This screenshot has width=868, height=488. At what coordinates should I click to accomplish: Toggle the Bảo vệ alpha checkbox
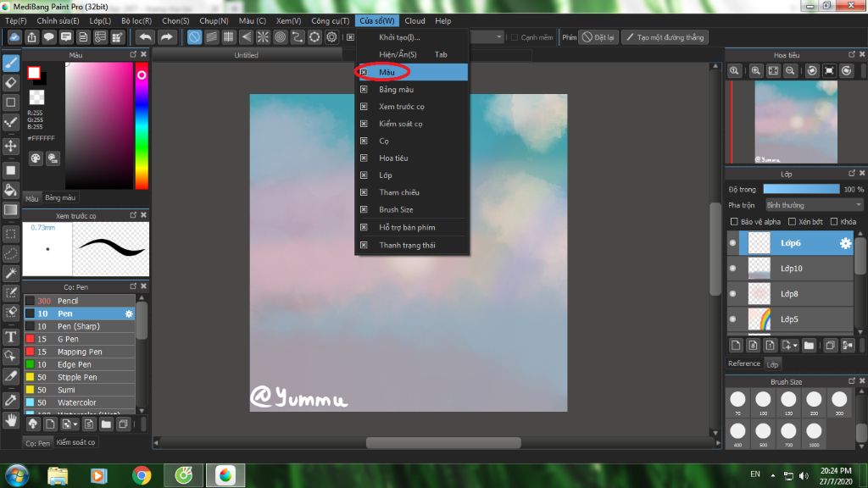click(x=734, y=222)
